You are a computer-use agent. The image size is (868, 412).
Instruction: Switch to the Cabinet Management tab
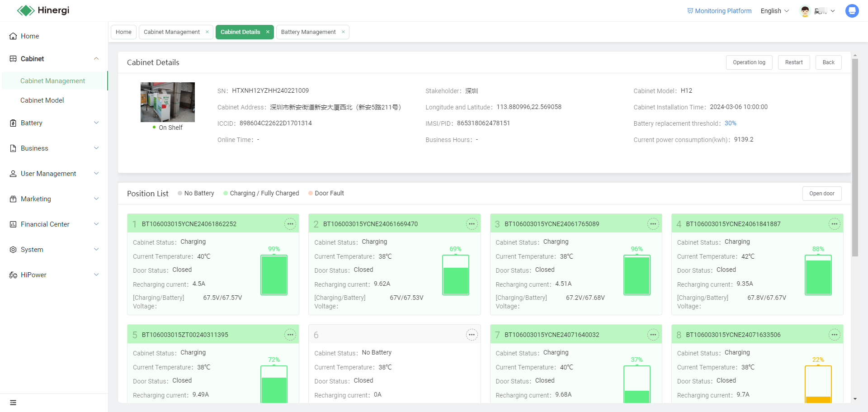coord(171,32)
